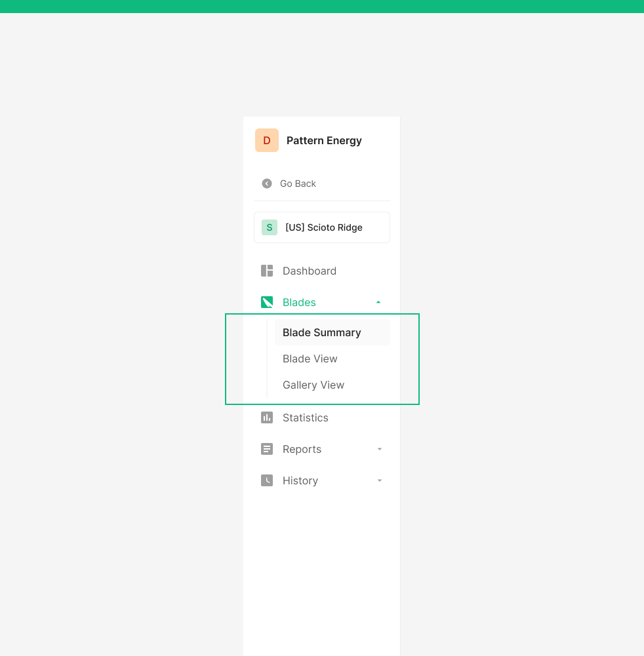This screenshot has width=644, height=656.
Task: Switch to Blade View
Action: pyautogui.click(x=310, y=358)
